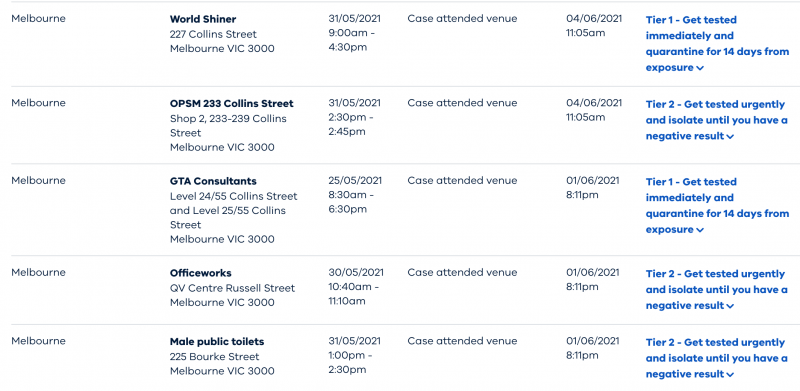Click chevron icon after Male public toilets advice
The height and width of the screenshot is (391, 800).
730,374
